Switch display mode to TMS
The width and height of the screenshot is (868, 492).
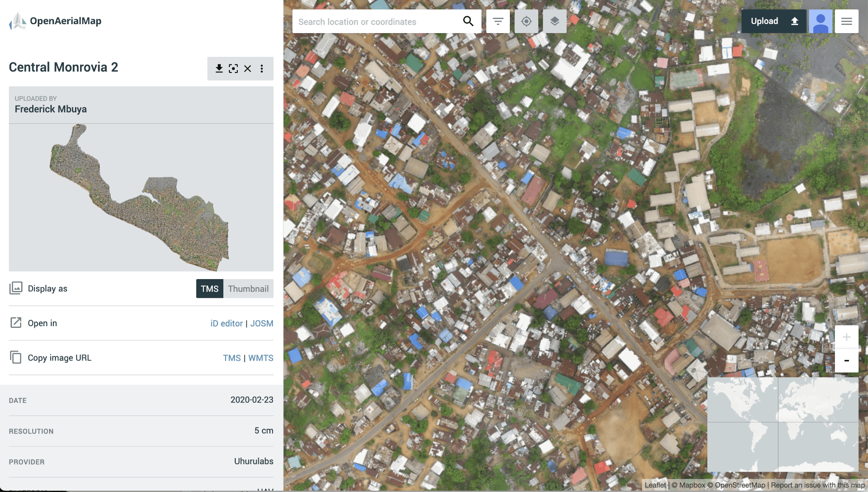click(x=209, y=288)
